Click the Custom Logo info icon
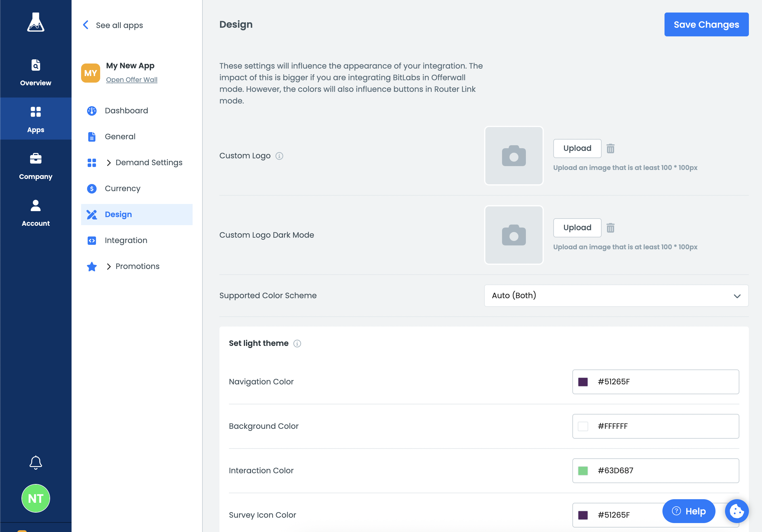The width and height of the screenshot is (762, 532). point(279,156)
